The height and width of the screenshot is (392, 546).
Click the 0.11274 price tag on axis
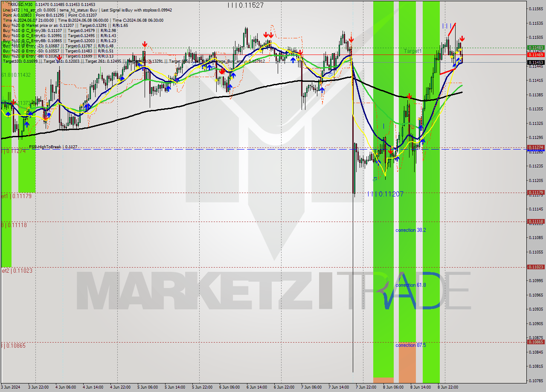coord(536,147)
